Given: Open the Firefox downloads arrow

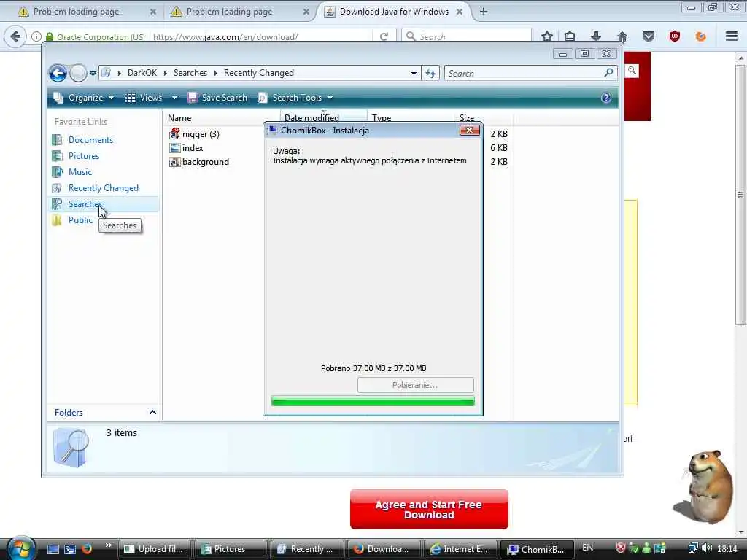Looking at the screenshot, I should pyautogui.click(x=595, y=36).
